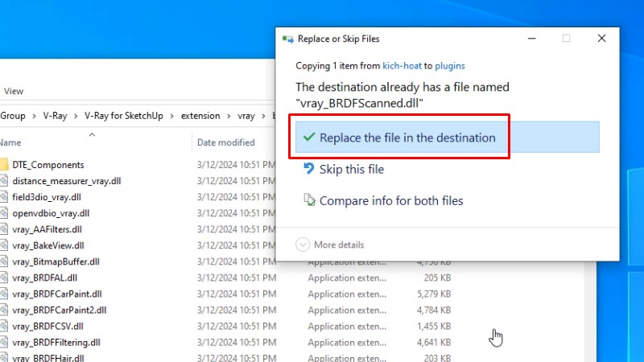Viewport: 644px width, 362px height.
Task: Select vray_BitmapBuffer.dll file
Action: (x=56, y=262)
